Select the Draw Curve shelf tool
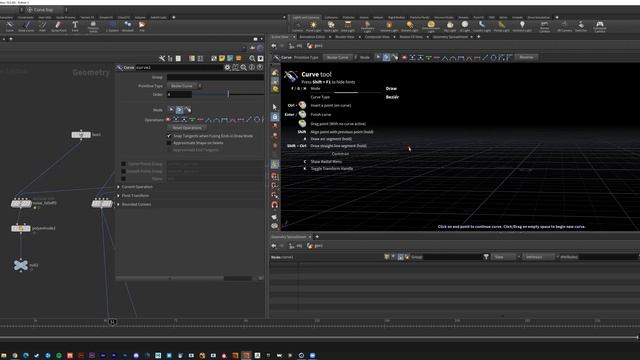The image size is (640, 360). click(26, 27)
